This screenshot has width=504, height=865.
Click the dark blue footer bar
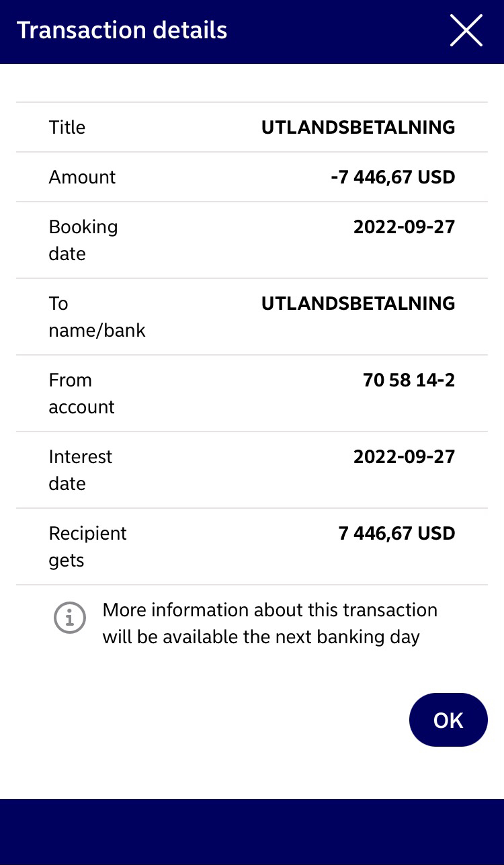pos(252,831)
